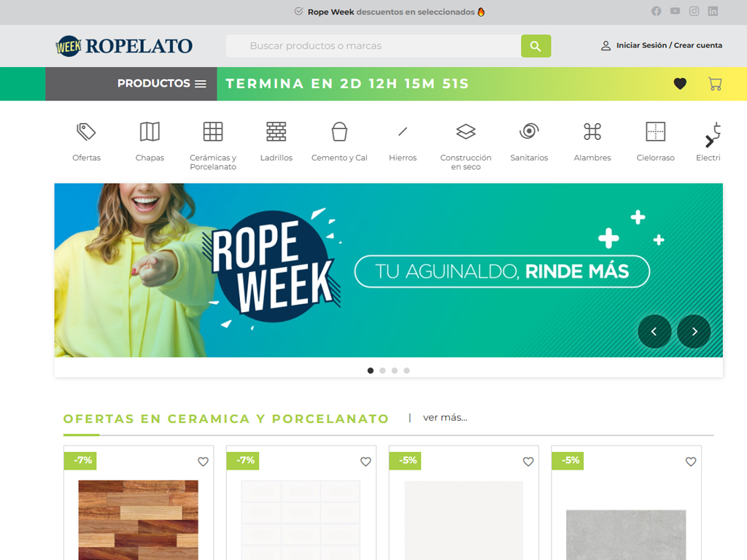Show more categories with right chevron
Screen dimensions: 747x560
pos(709,141)
